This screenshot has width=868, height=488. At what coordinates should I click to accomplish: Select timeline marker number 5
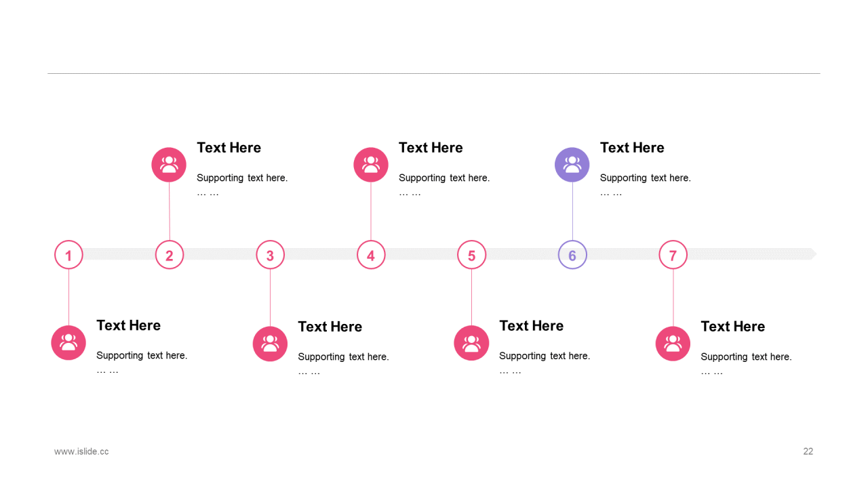point(471,256)
